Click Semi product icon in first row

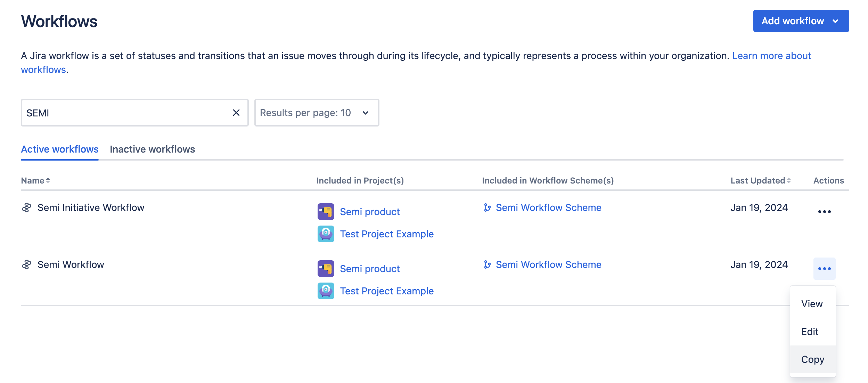tap(326, 212)
